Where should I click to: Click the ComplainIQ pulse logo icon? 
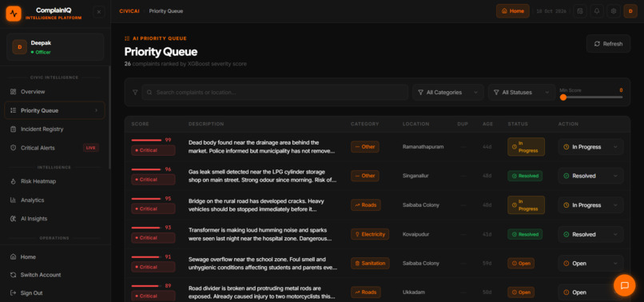click(14, 14)
